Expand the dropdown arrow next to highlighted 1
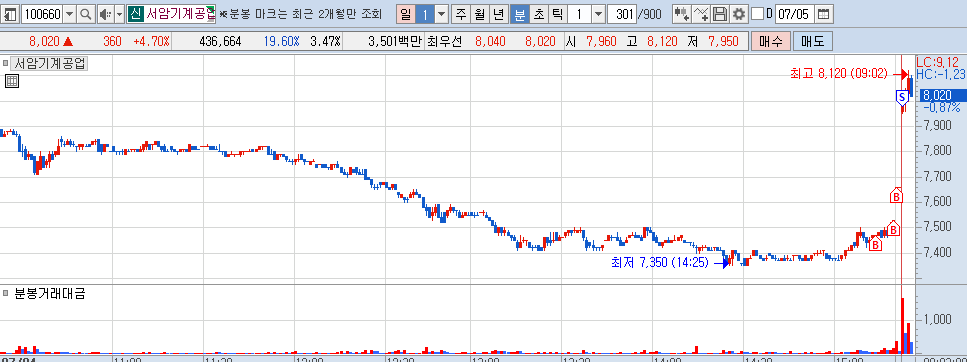 pyautogui.click(x=442, y=14)
